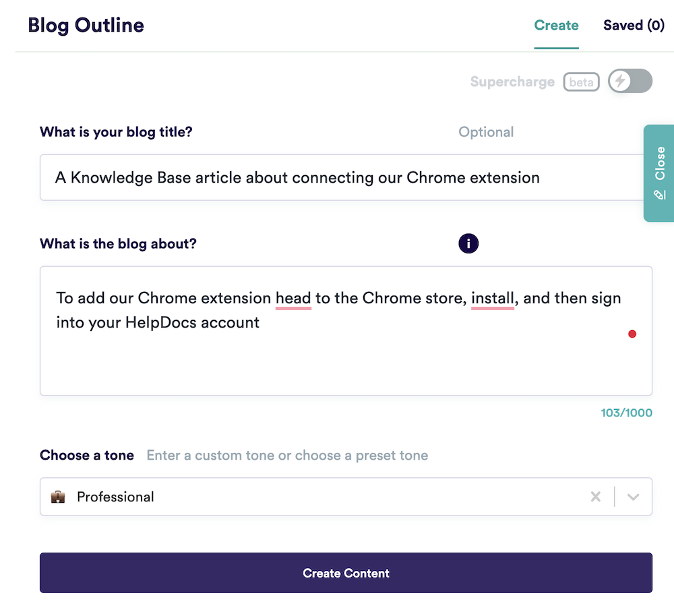Select the Create tab
This screenshot has height=616, width=674.
556,26
